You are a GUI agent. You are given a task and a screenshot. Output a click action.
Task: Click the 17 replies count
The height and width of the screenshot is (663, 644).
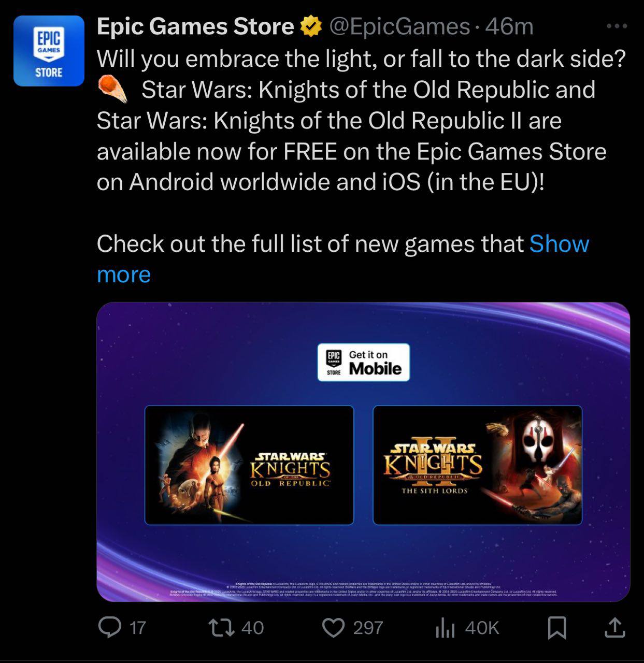[x=138, y=628]
